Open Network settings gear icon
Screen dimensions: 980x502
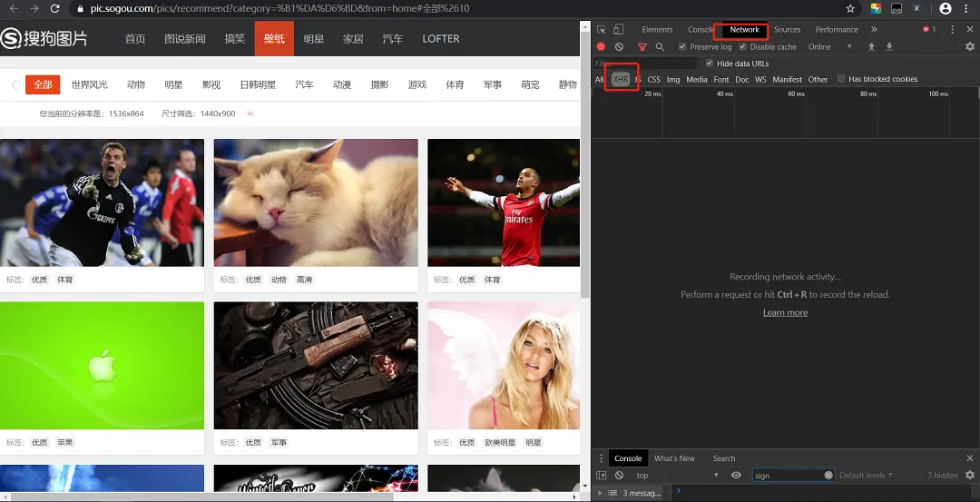[x=970, y=47]
